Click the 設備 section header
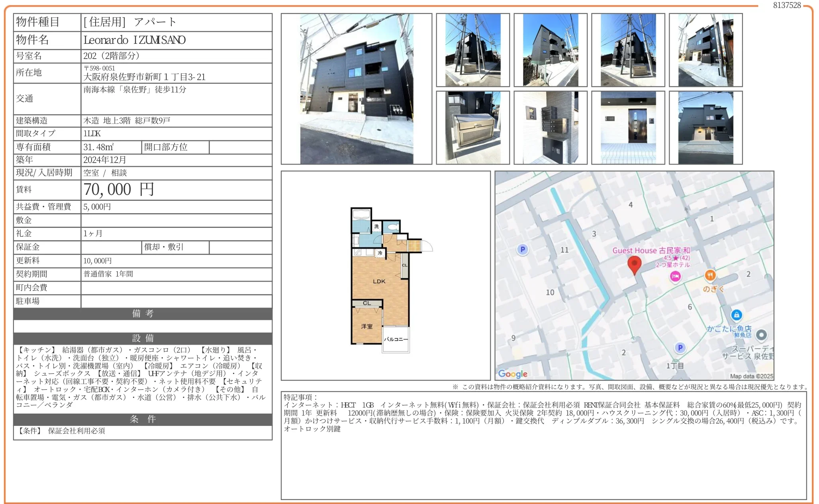Screen dimensions: 819x504 point(143,338)
